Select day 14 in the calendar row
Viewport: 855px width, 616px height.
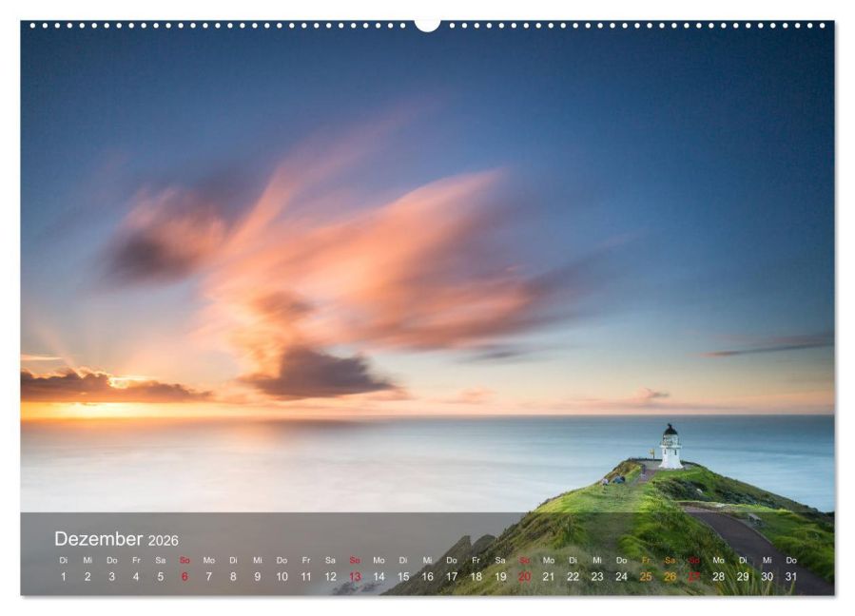point(379,577)
